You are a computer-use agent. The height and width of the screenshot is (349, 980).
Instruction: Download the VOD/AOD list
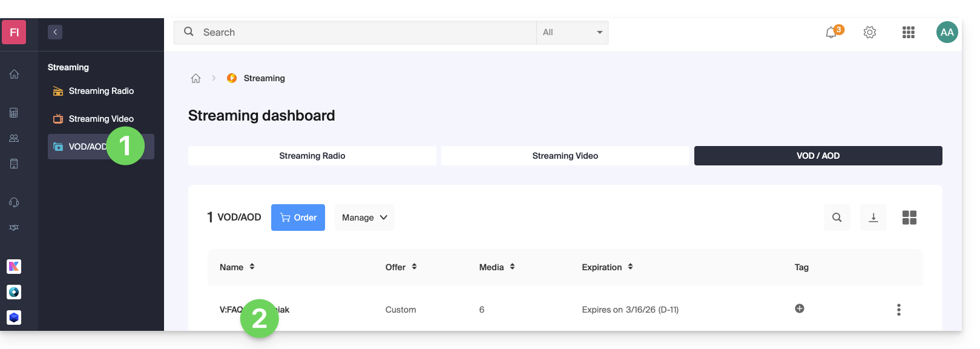(x=873, y=218)
